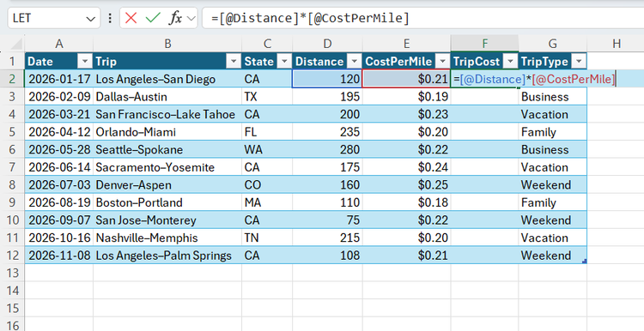
Task: Confirm the formula with the green checkmark
Action: [x=153, y=18]
